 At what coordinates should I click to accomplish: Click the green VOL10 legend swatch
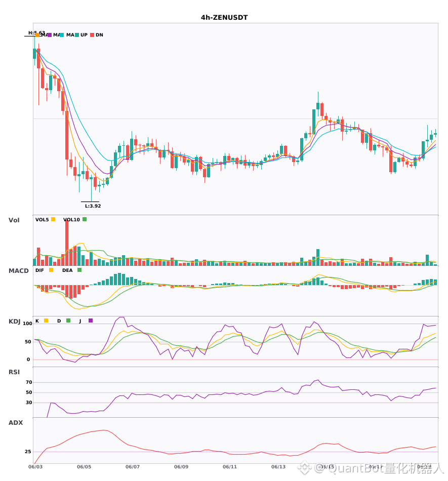tap(85, 219)
